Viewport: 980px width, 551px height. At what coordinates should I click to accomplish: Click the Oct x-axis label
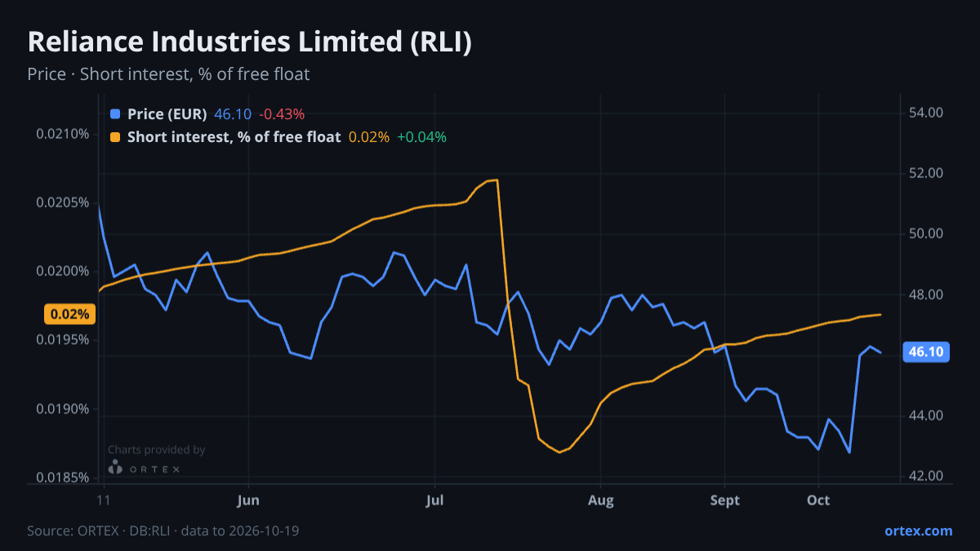pyautogui.click(x=818, y=500)
